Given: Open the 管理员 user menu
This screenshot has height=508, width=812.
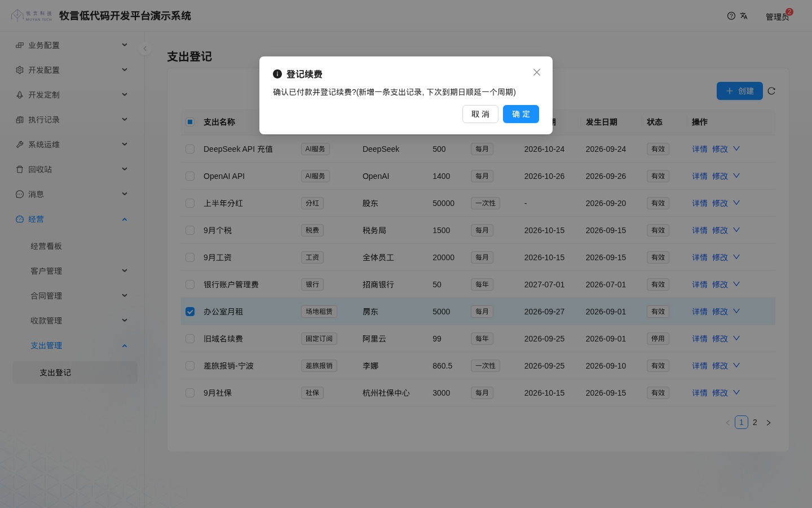Looking at the screenshot, I should (777, 17).
